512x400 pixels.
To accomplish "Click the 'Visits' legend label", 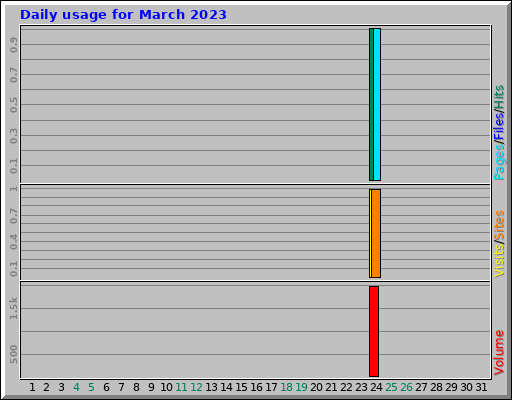I will 499,260.
